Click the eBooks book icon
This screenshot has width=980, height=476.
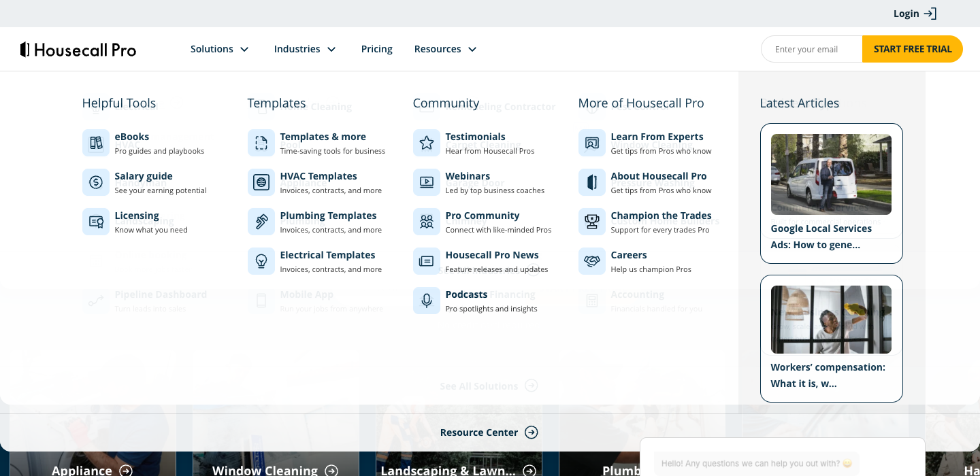96,143
